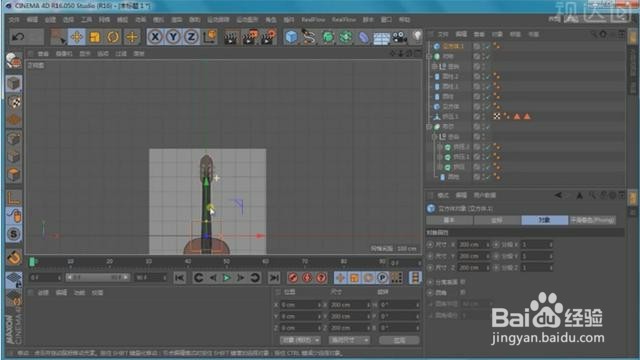This screenshot has width=640, height=360.
Task: Open the File menu in main menu bar
Action: coord(14,20)
